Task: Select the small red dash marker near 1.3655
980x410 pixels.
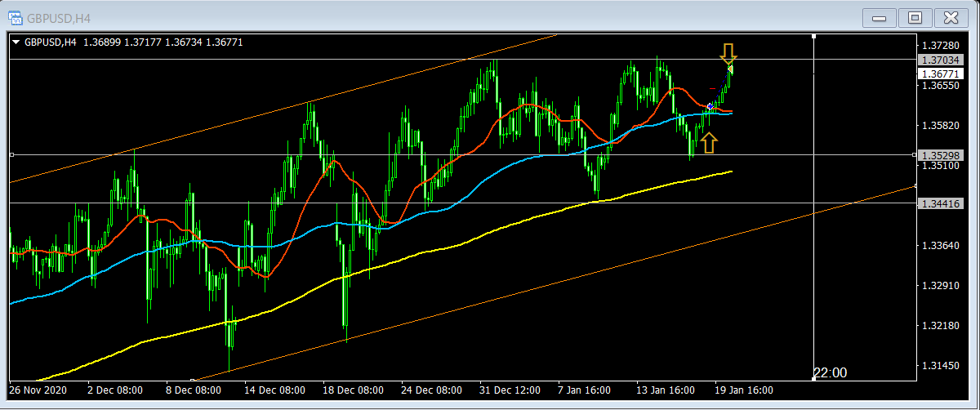Action: pos(712,88)
